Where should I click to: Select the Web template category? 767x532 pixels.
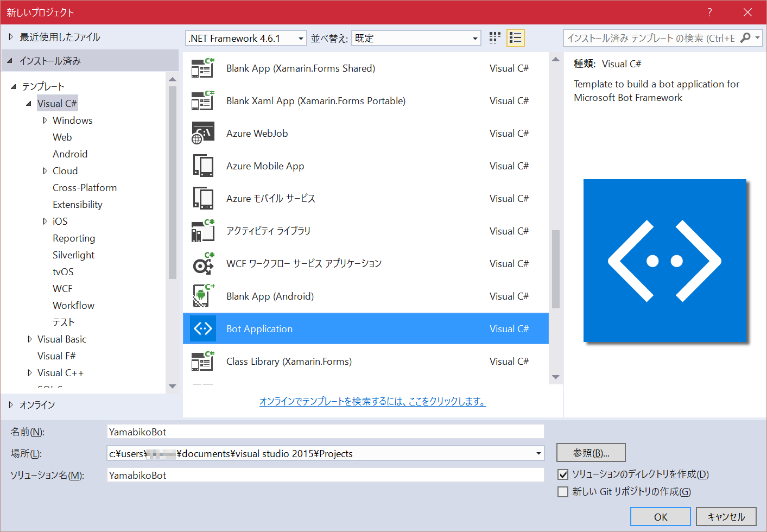tap(62, 137)
